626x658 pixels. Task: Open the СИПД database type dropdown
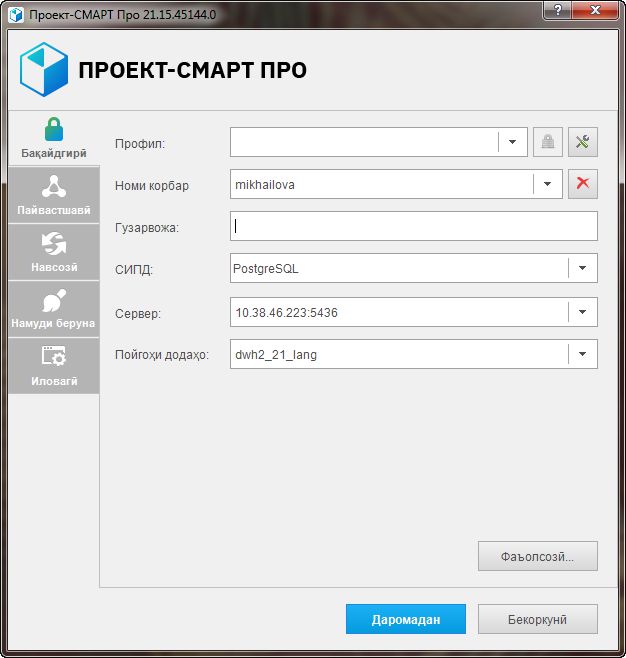click(x=583, y=269)
